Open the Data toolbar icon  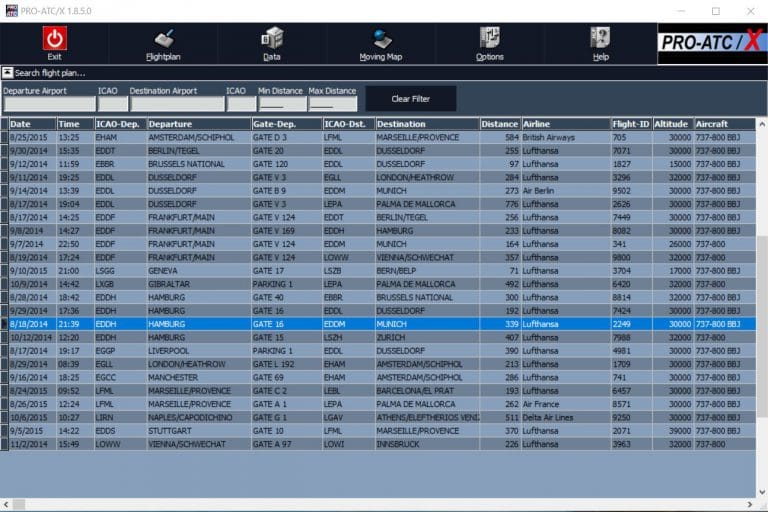[x=271, y=39]
